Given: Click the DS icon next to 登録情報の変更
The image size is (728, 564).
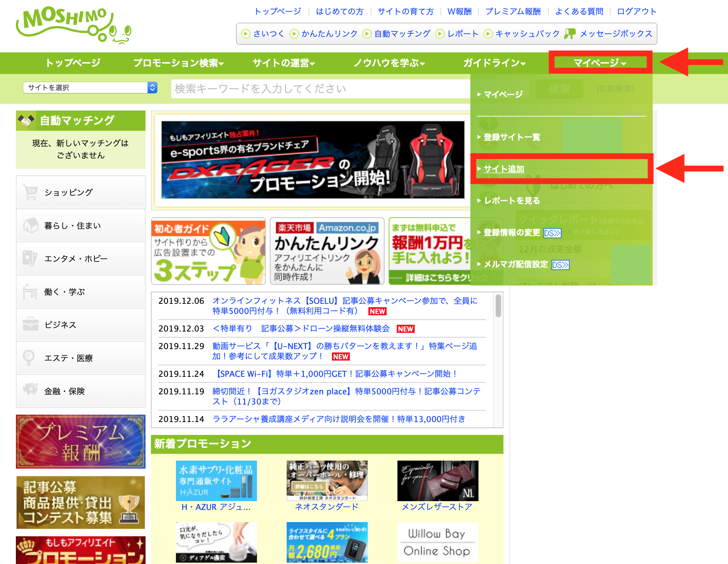Looking at the screenshot, I should pyautogui.click(x=552, y=233).
